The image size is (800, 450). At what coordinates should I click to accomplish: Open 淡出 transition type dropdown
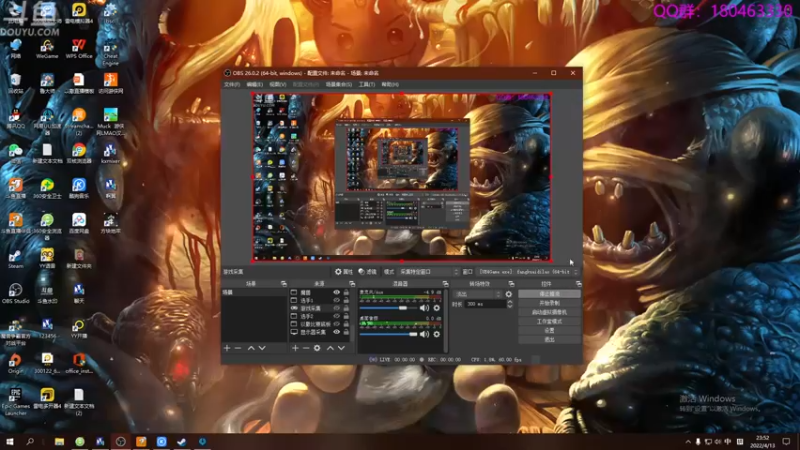coord(478,294)
